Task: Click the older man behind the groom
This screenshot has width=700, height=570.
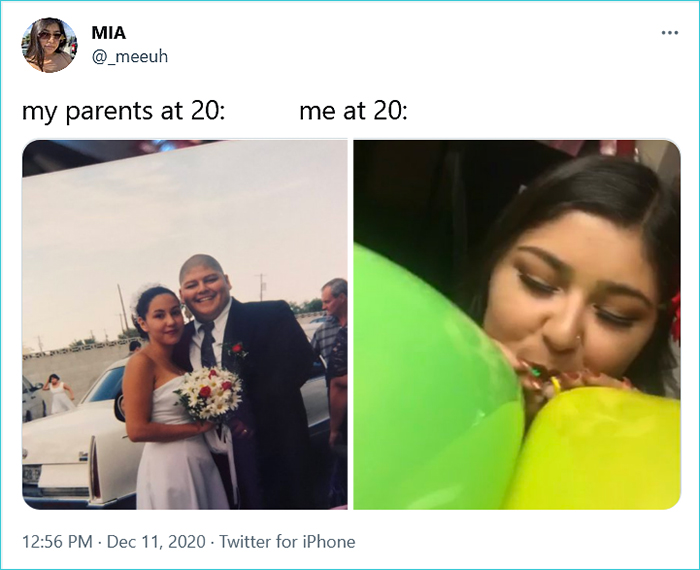Action: [x=333, y=339]
